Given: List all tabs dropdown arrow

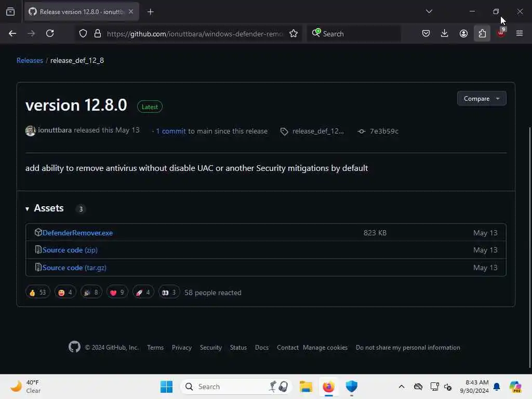Looking at the screenshot, I should tap(429, 11).
